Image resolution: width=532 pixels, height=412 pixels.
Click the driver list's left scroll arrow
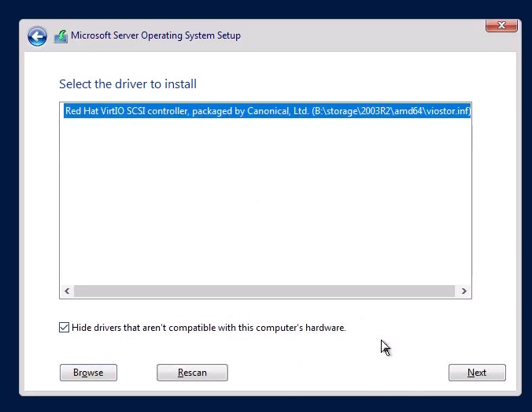67,291
